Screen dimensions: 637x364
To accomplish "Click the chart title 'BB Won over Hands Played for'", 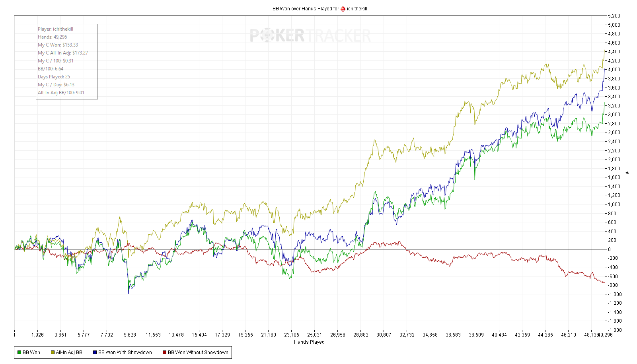I will click(306, 9).
